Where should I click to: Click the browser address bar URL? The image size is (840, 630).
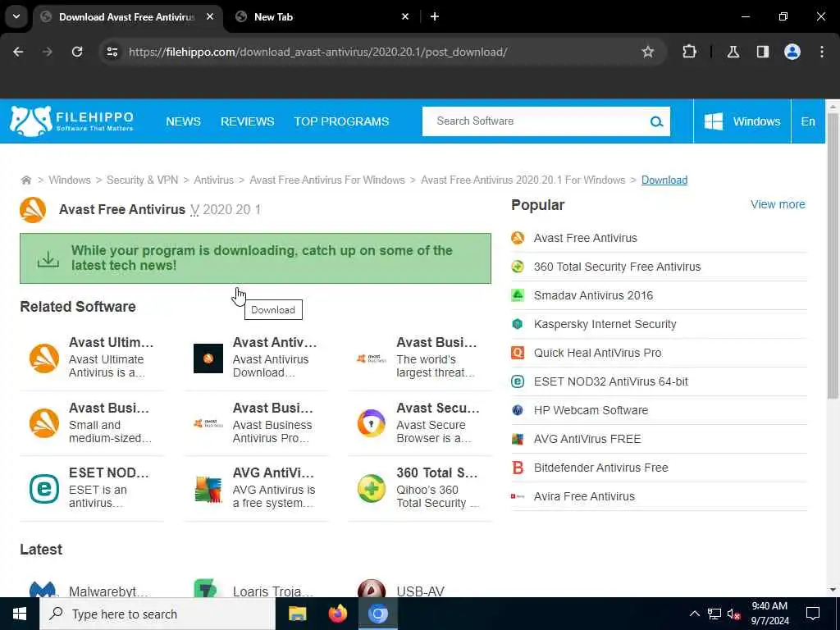(317, 52)
